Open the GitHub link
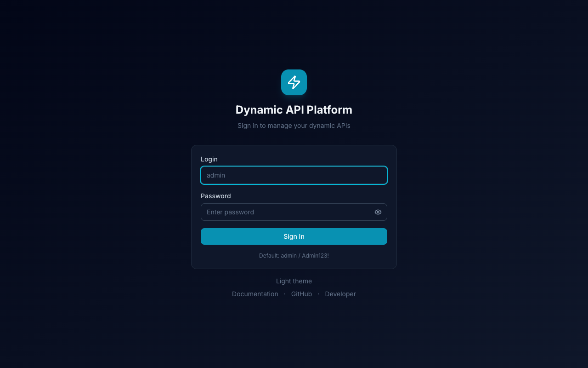 (301, 294)
